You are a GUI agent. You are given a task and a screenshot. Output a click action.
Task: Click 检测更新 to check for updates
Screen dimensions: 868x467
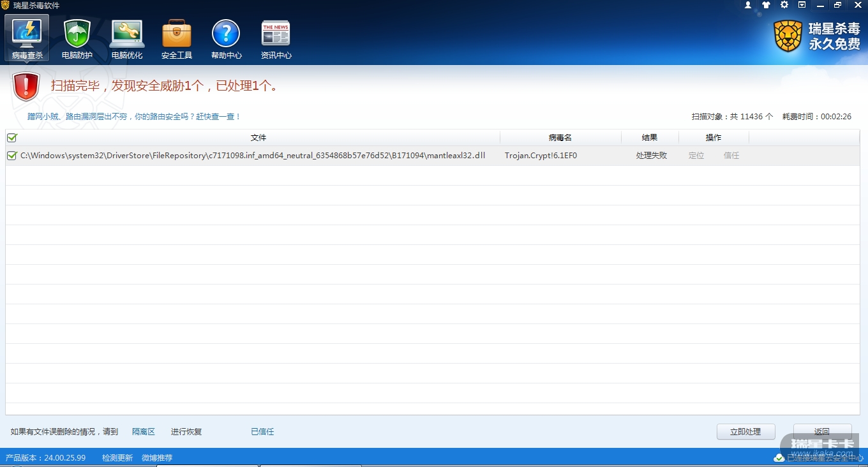[117, 458]
